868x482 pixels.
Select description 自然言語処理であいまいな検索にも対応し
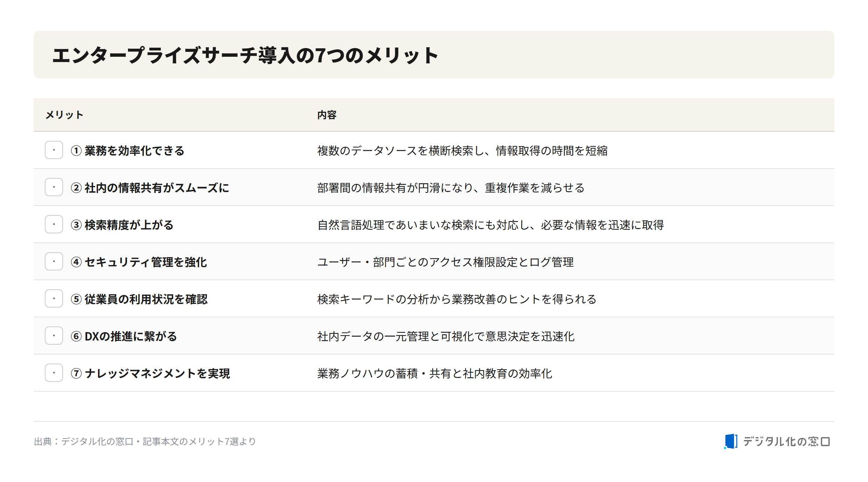pos(423,225)
